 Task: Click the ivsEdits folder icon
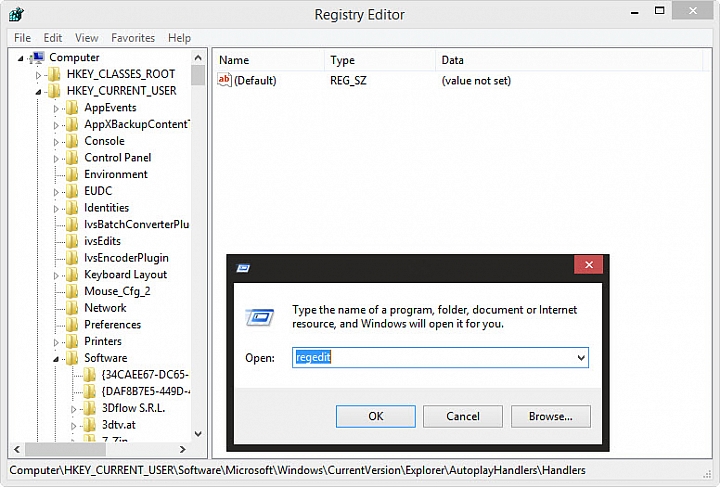(x=72, y=241)
